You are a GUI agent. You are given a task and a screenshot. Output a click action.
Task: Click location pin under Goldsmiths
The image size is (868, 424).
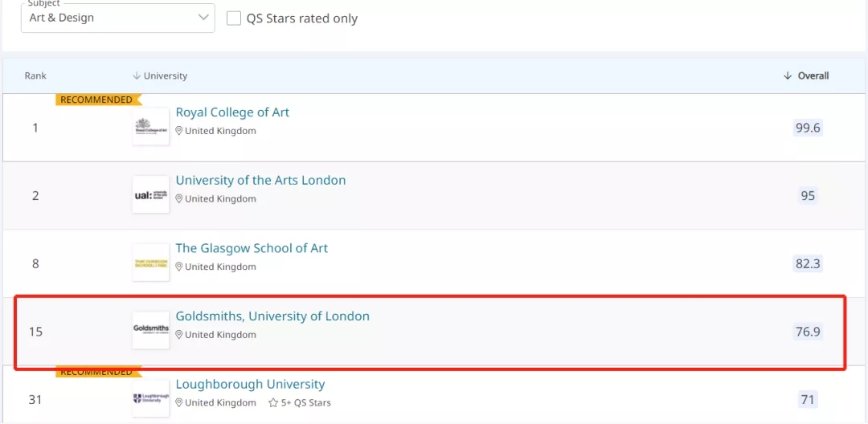[x=178, y=335]
